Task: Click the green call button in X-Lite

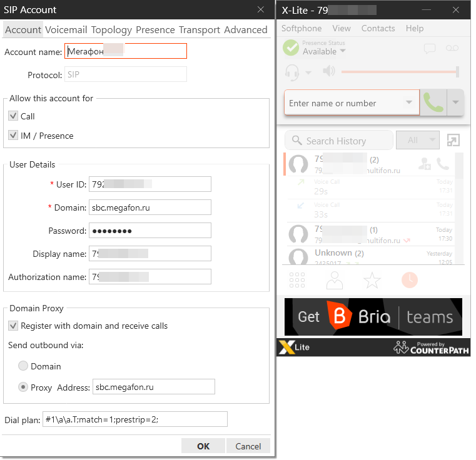Action: tap(433, 102)
